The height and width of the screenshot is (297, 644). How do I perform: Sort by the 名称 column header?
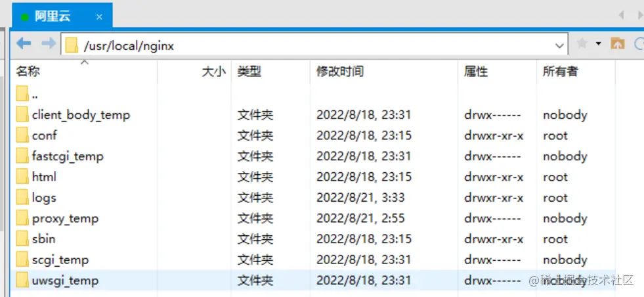pos(28,71)
